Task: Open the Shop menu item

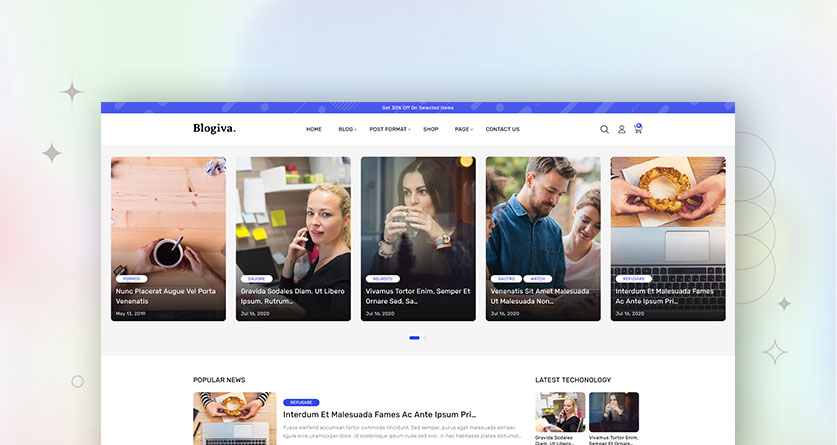Action: (430, 129)
